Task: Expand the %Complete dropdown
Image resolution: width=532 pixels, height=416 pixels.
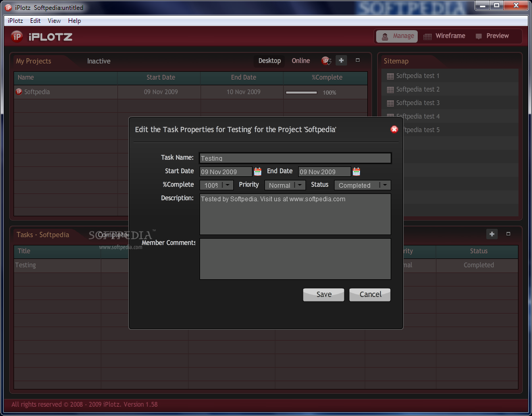Action: click(x=228, y=185)
